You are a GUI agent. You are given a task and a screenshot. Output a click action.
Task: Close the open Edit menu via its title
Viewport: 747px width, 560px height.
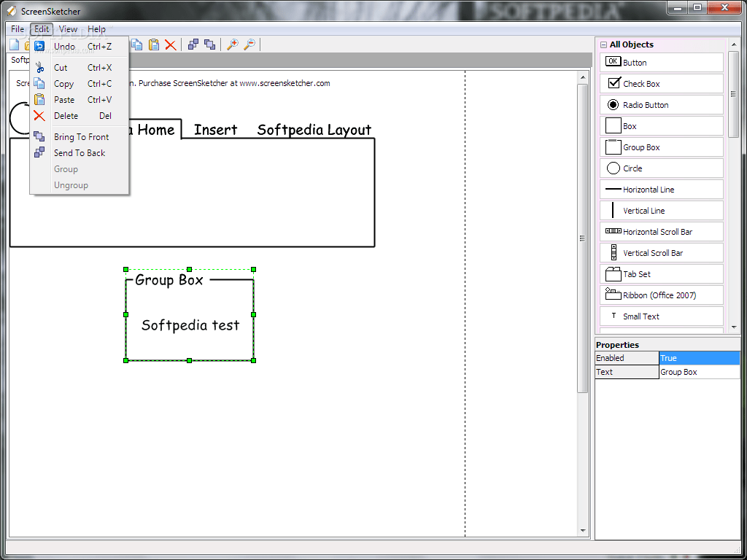point(42,29)
